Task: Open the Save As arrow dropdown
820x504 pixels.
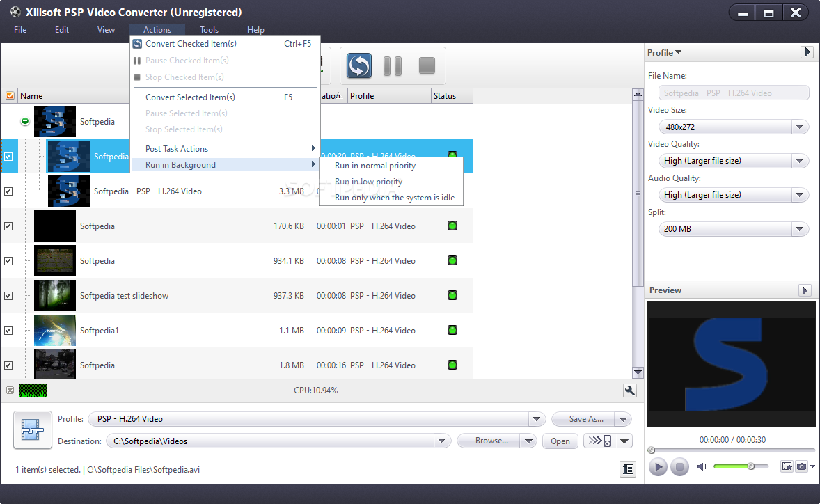Action: pos(623,419)
